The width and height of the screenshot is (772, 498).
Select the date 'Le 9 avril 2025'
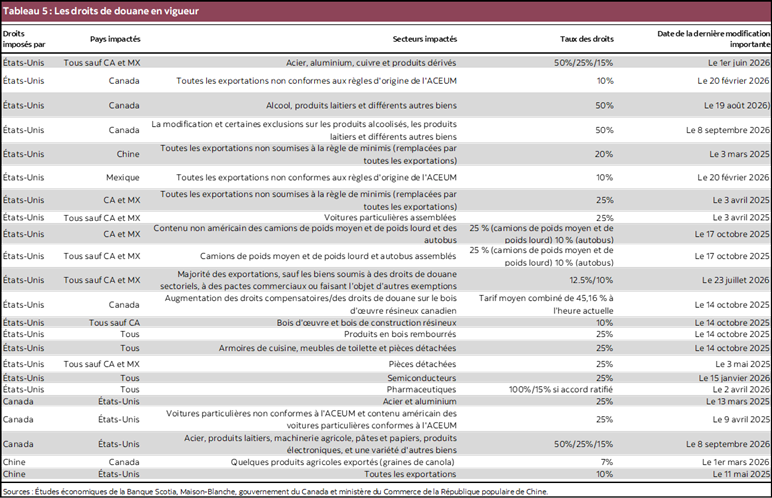click(x=741, y=419)
